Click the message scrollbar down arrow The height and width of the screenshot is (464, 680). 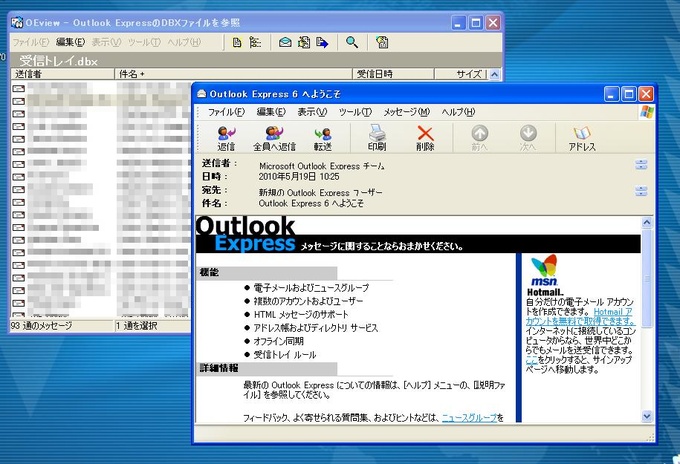[647, 416]
